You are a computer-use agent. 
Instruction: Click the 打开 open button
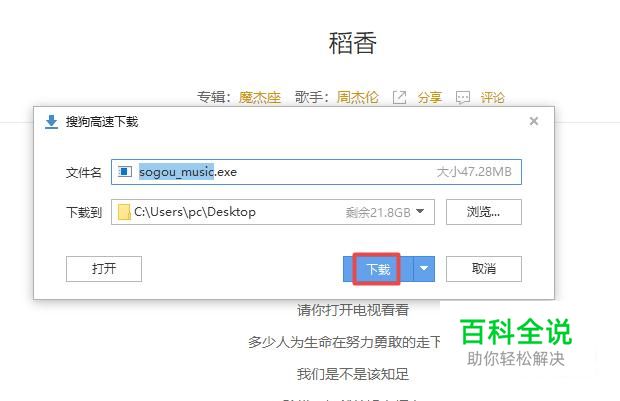pyautogui.click(x=104, y=269)
